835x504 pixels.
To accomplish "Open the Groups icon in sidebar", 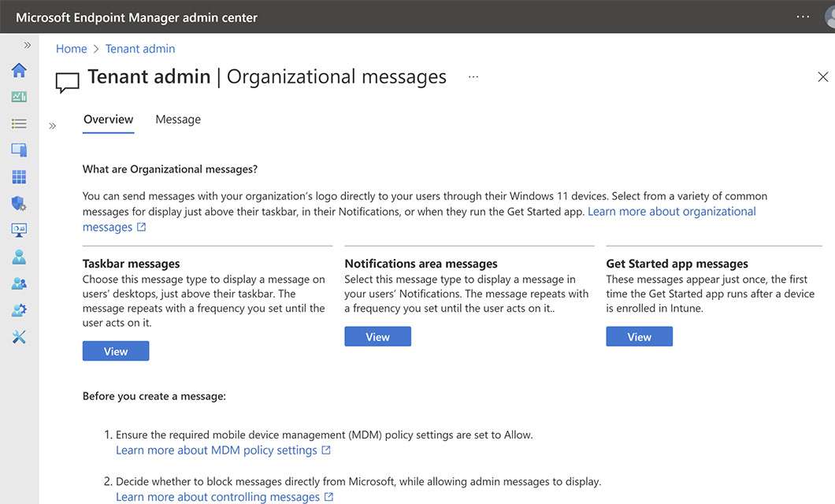I will [x=19, y=283].
